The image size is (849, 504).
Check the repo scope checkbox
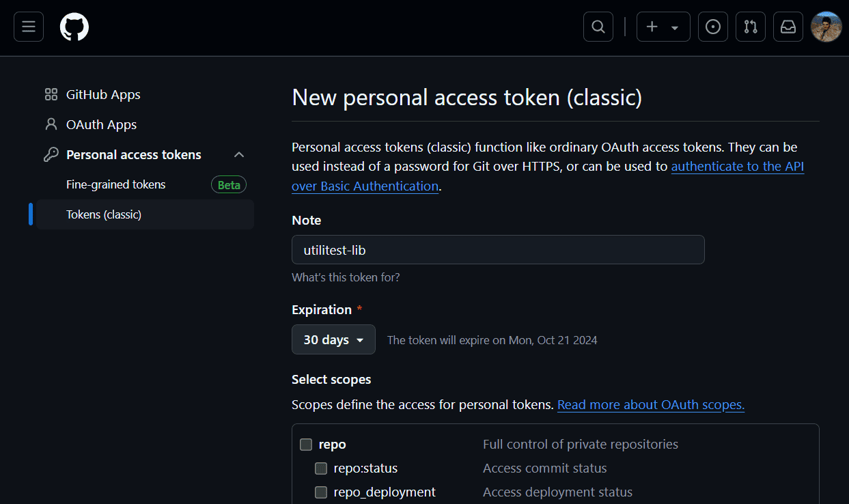[306, 445]
